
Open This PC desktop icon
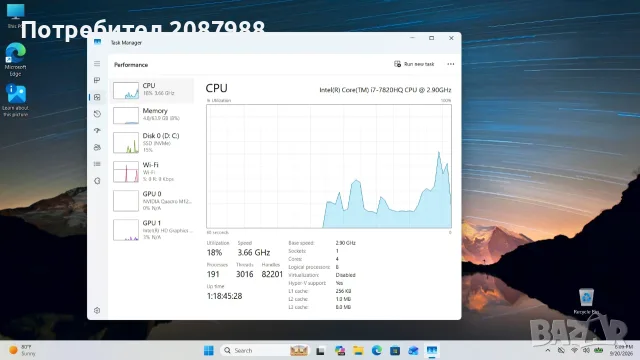[x=16, y=16]
